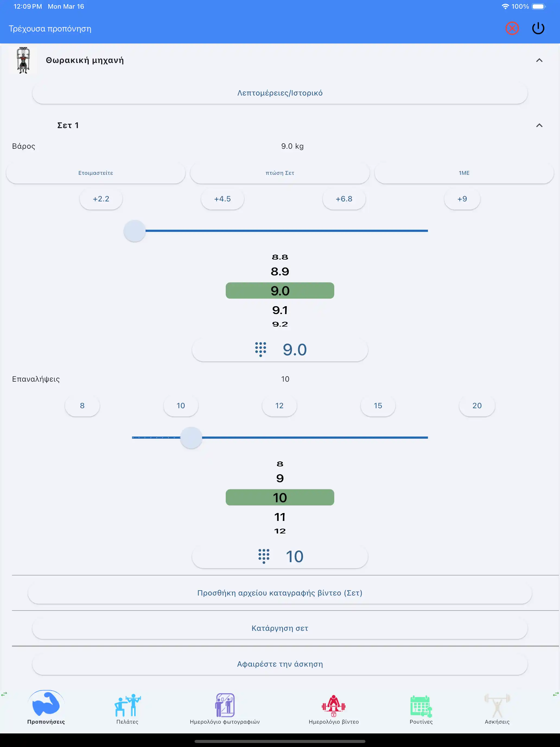
Task: Open Λεπτομέρειες/Ιστορικό details
Action: (280, 93)
